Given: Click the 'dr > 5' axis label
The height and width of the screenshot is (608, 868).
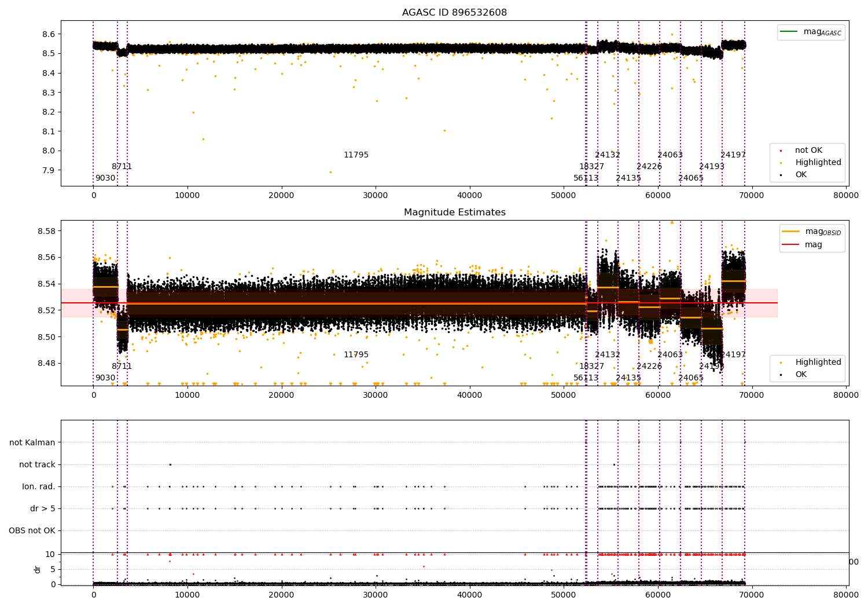Looking at the screenshot, I should (x=43, y=508).
